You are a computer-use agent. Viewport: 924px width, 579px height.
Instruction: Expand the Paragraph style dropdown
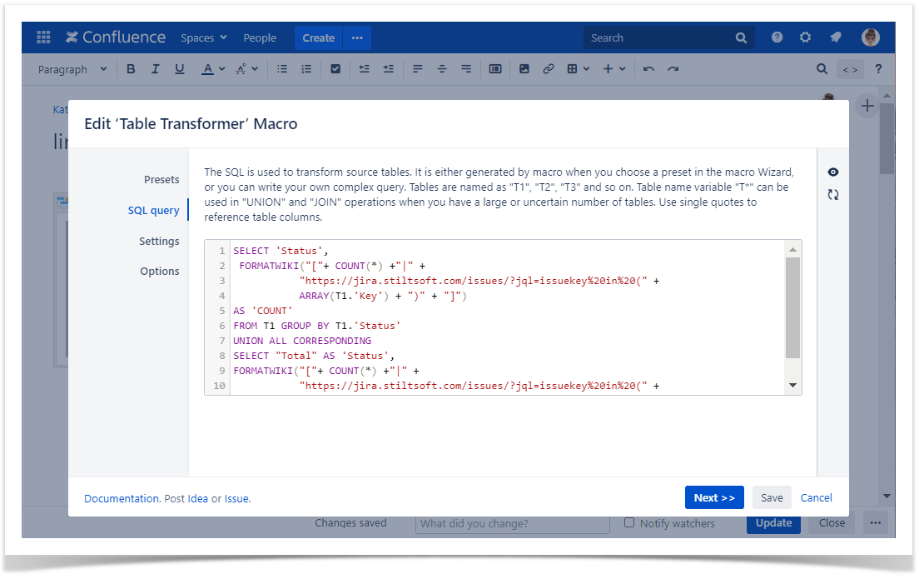(x=72, y=69)
